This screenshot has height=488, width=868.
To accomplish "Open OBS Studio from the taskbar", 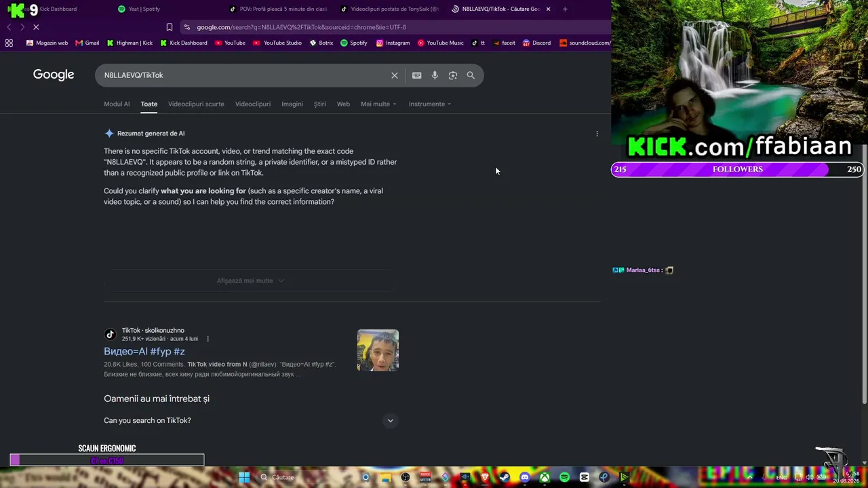I will 406,477.
